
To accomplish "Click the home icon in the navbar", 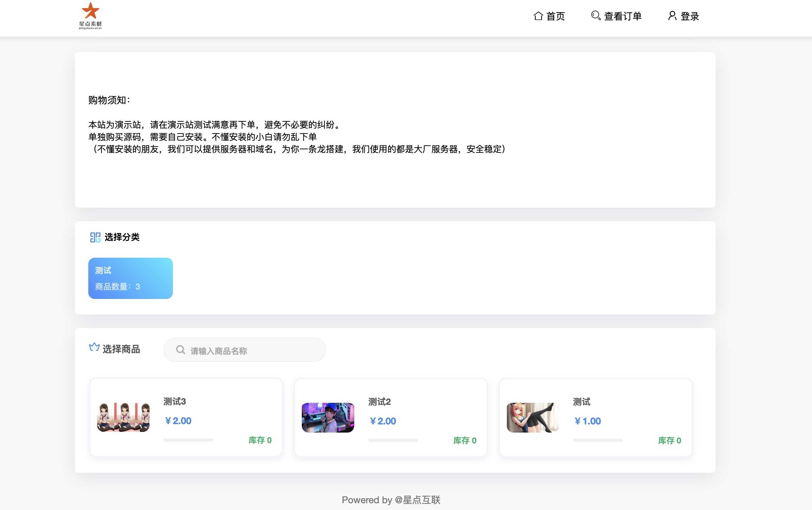I will point(539,16).
